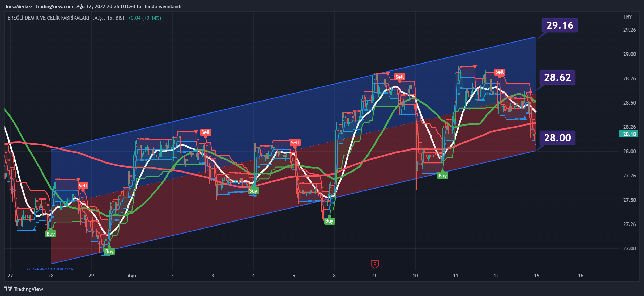The height and width of the screenshot is (296, 644).
Task: Click date 10 on the time axis
Action: pyautogui.click(x=415, y=276)
